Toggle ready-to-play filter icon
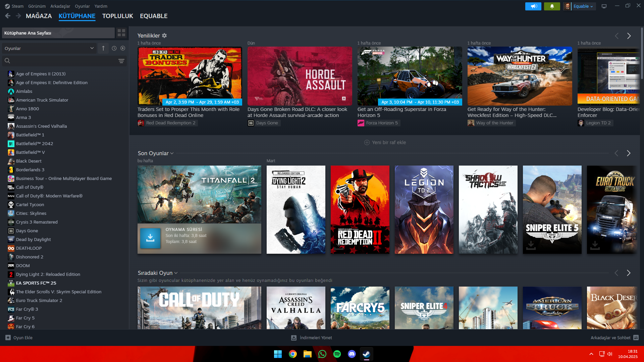Screen dimensions: 644x362 [x=123, y=48]
